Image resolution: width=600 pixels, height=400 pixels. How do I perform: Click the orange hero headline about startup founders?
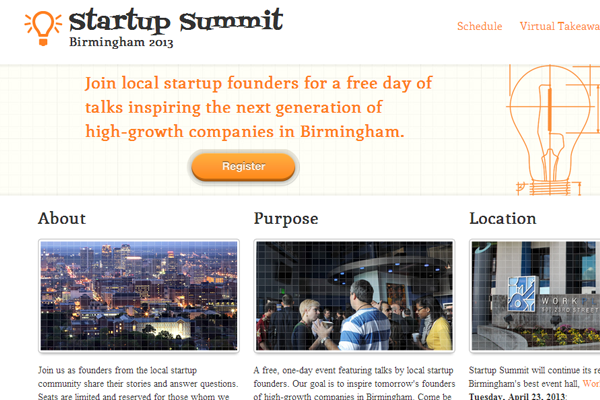259,108
